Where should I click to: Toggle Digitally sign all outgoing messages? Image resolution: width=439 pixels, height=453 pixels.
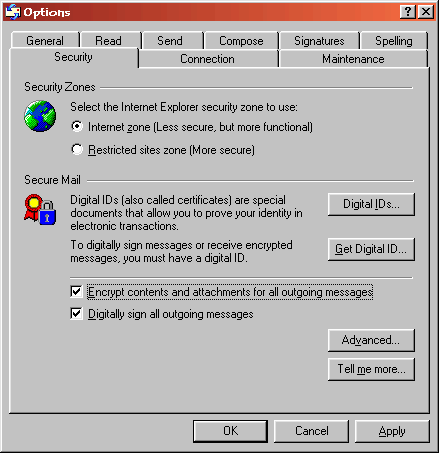(76, 314)
